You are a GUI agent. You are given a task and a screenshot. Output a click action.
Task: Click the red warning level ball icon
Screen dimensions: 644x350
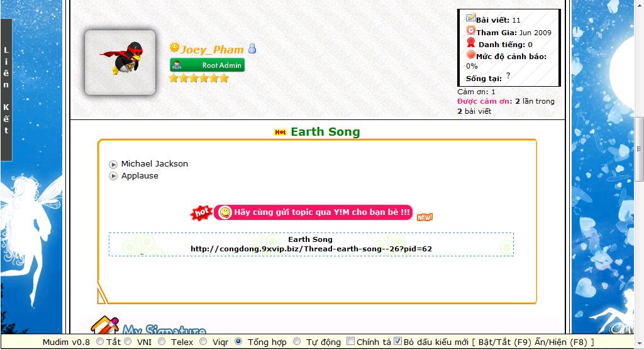[x=470, y=55]
